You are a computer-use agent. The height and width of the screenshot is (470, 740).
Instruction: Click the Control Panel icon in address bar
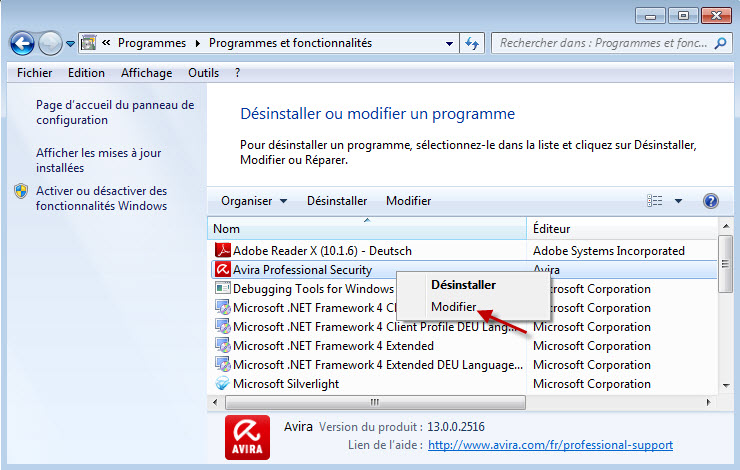coord(88,43)
